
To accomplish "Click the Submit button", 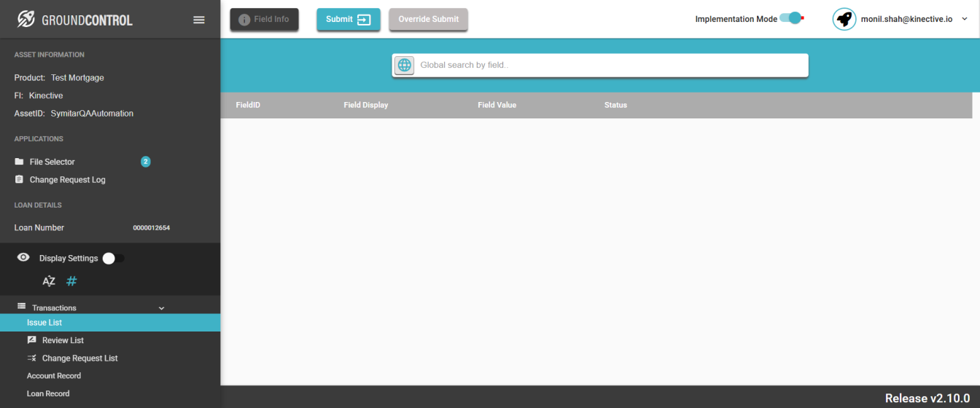I will (349, 20).
